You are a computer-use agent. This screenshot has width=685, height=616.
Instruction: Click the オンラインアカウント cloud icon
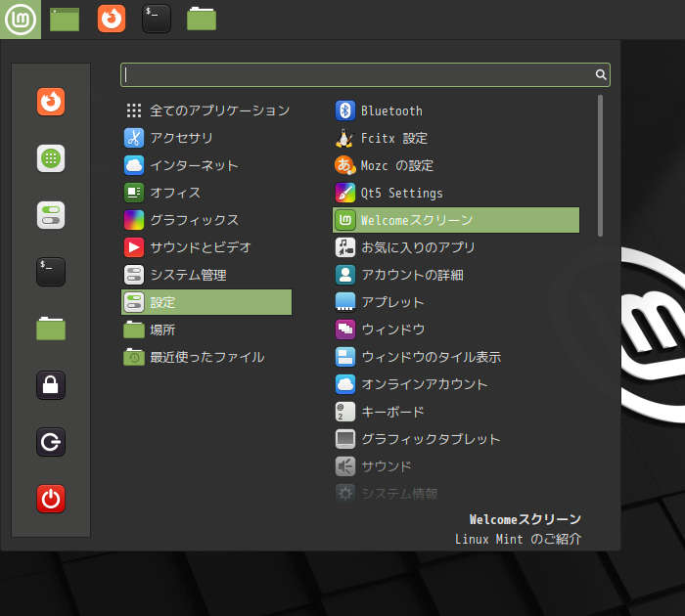345,384
